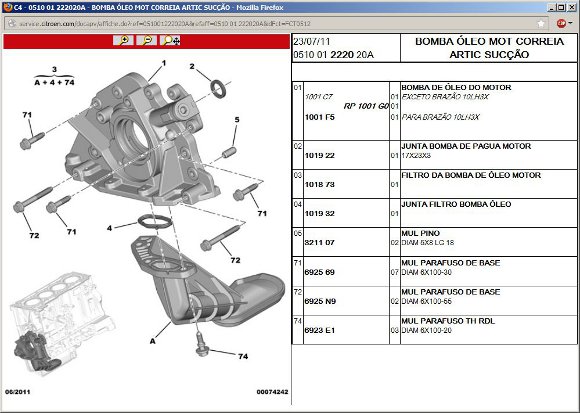Screen dimensions: 580x413
Task: Click 'MUL PINO' description
Action: [x=421, y=233]
